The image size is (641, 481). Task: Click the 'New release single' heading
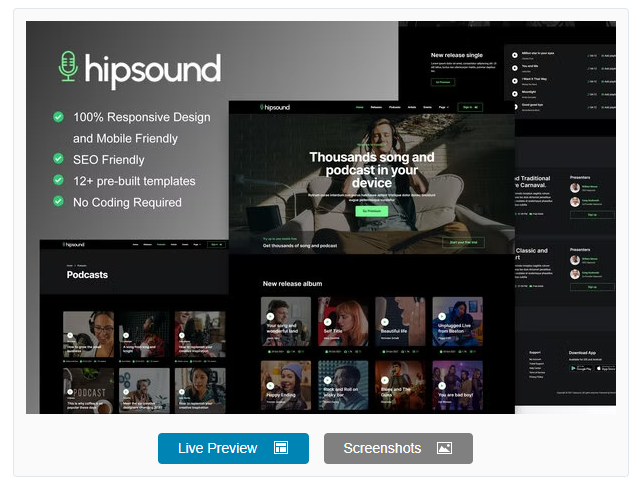pos(457,55)
